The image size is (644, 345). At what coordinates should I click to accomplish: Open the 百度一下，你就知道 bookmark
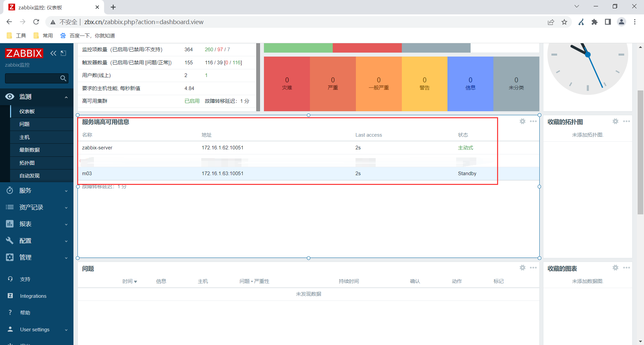88,36
